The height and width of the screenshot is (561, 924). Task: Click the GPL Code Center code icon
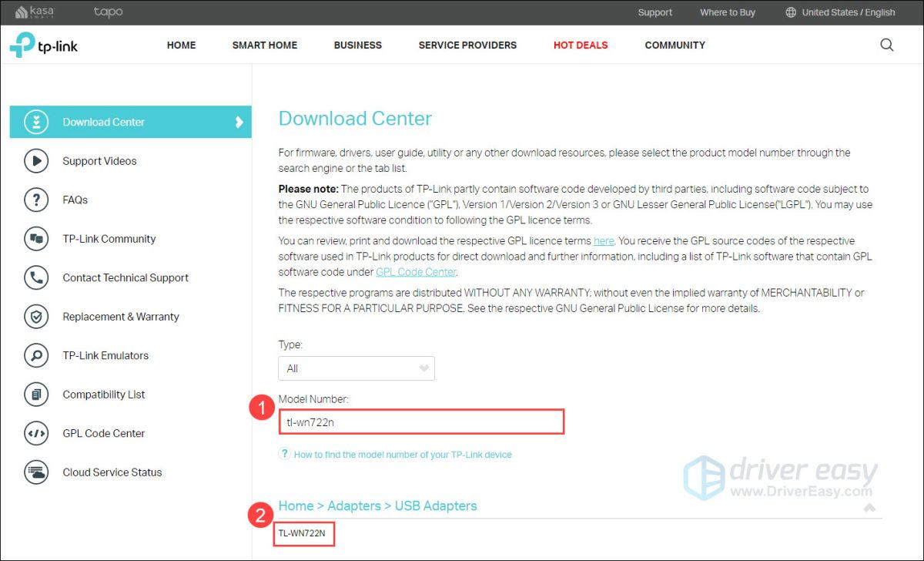tap(36, 433)
